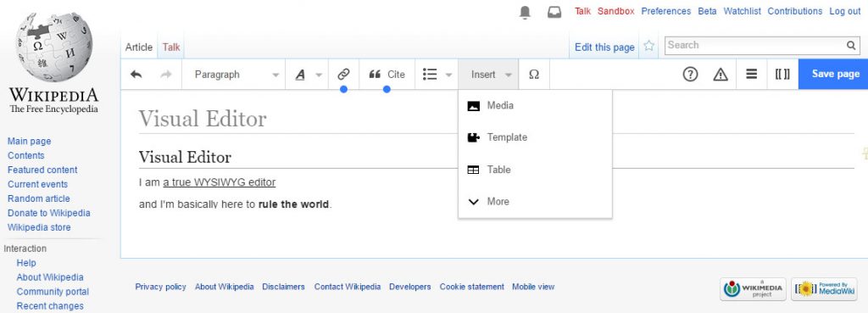This screenshot has width=868, height=313.
Task: Click the inbox tray notices icon
Action: point(554,12)
